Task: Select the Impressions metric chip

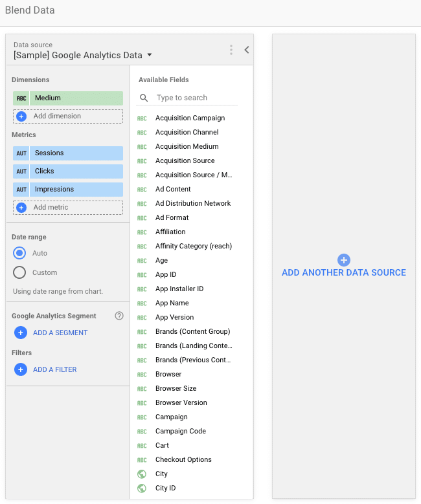Action: pos(75,190)
